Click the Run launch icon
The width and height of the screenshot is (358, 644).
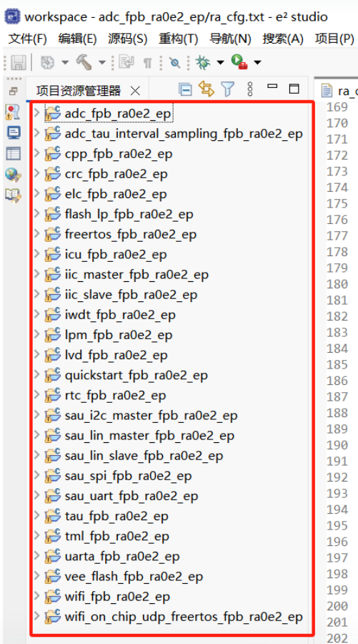click(239, 62)
